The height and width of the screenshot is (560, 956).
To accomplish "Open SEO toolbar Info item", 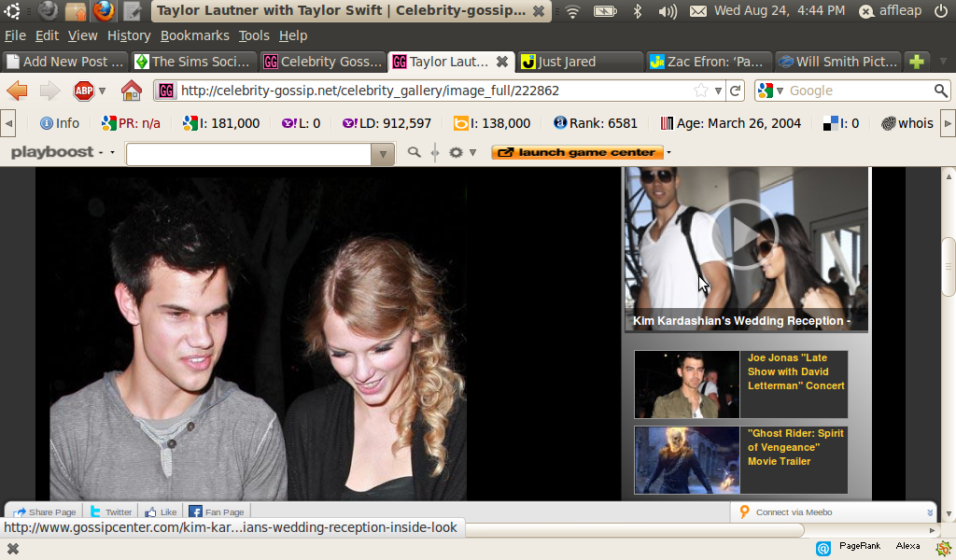I will coord(60,123).
